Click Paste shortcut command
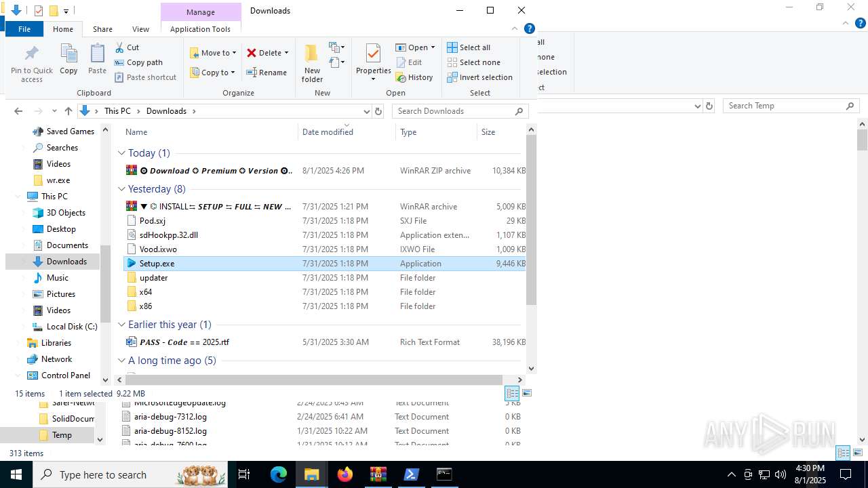868x488 pixels. pyautogui.click(x=145, y=77)
